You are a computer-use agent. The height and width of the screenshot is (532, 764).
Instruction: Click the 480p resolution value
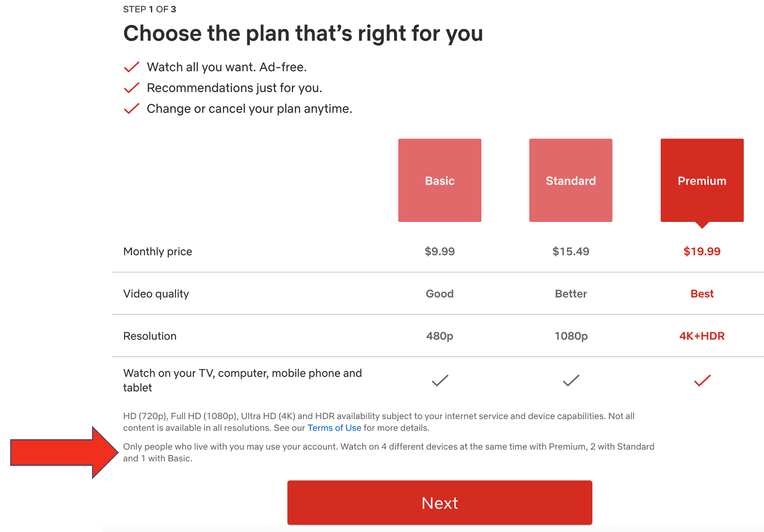pos(440,336)
